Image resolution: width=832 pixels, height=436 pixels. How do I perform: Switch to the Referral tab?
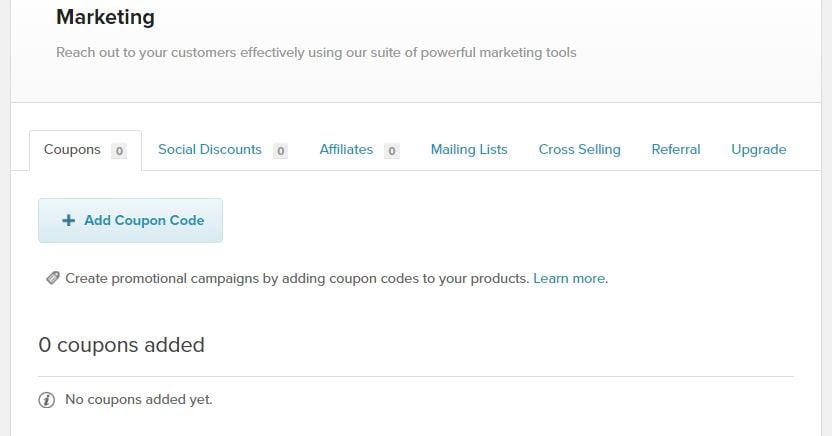pos(676,150)
